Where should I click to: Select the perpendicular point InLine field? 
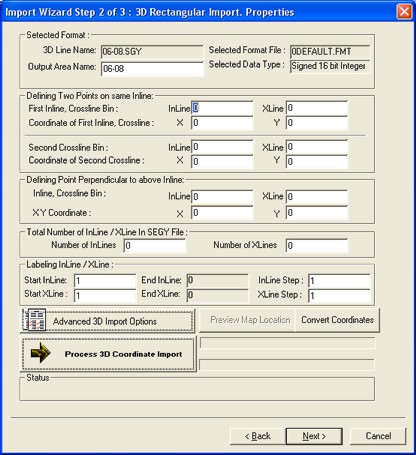click(x=222, y=197)
